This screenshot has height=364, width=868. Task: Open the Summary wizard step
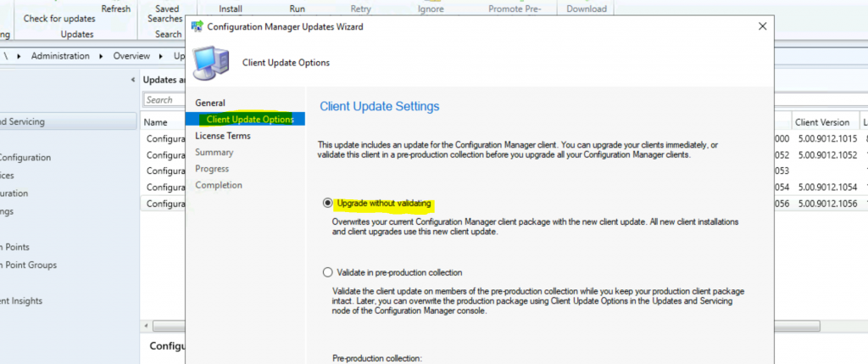coord(214,152)
